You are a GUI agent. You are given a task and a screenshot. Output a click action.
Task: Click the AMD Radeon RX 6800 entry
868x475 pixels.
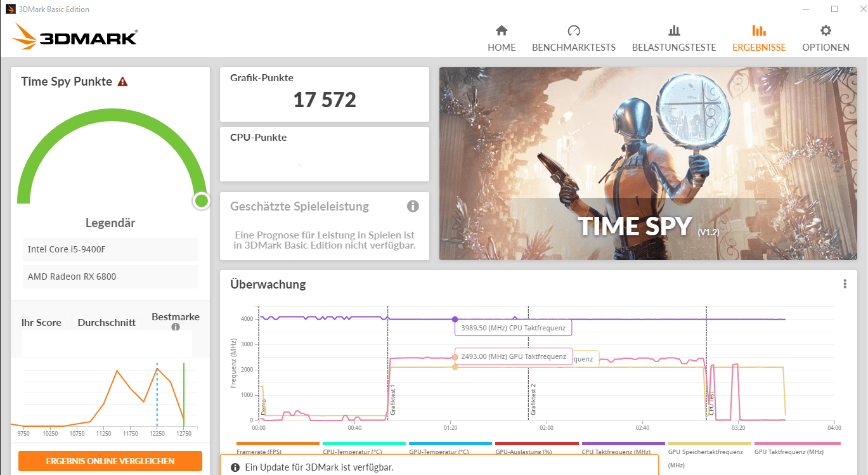pos(110,277)
